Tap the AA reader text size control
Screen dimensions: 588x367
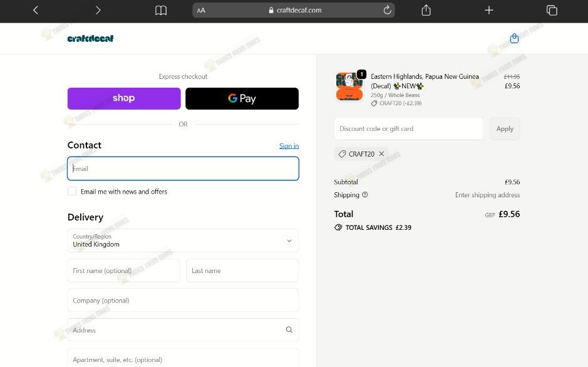click(201, 11)
